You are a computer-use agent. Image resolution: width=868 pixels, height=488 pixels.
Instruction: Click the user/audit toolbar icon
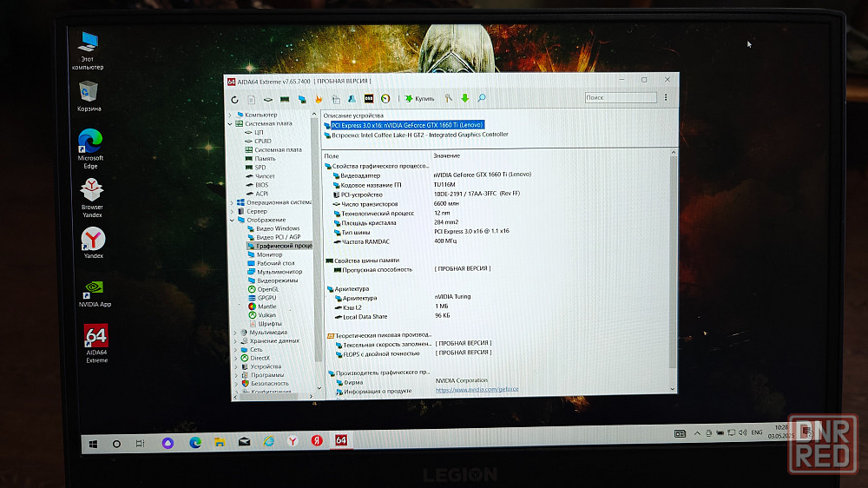[352, 99]
